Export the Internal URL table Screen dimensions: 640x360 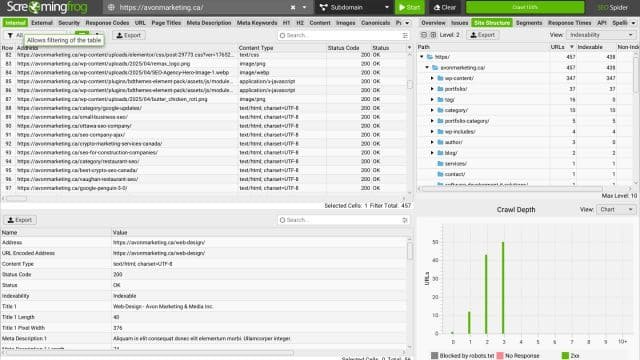click(129, 36)
